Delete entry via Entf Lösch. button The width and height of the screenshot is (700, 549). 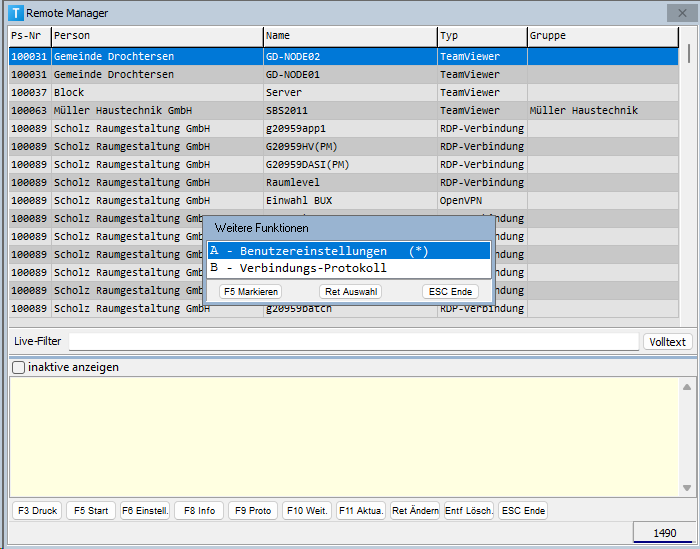click(469, 511)
